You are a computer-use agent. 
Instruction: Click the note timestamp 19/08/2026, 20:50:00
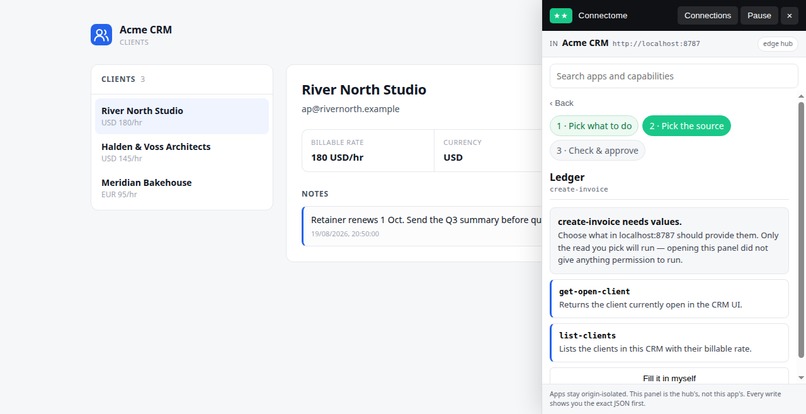[x=345, y=233]
